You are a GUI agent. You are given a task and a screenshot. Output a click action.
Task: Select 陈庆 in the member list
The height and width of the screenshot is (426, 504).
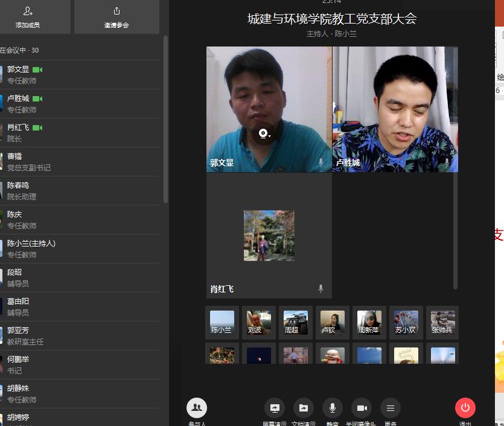[x=80, y=220]
